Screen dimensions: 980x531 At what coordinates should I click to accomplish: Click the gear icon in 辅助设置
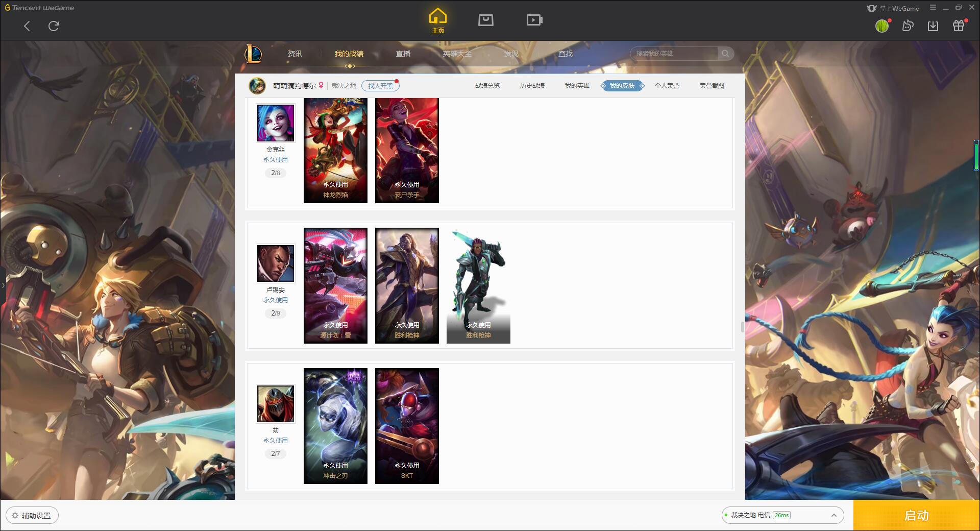[15, 516]
